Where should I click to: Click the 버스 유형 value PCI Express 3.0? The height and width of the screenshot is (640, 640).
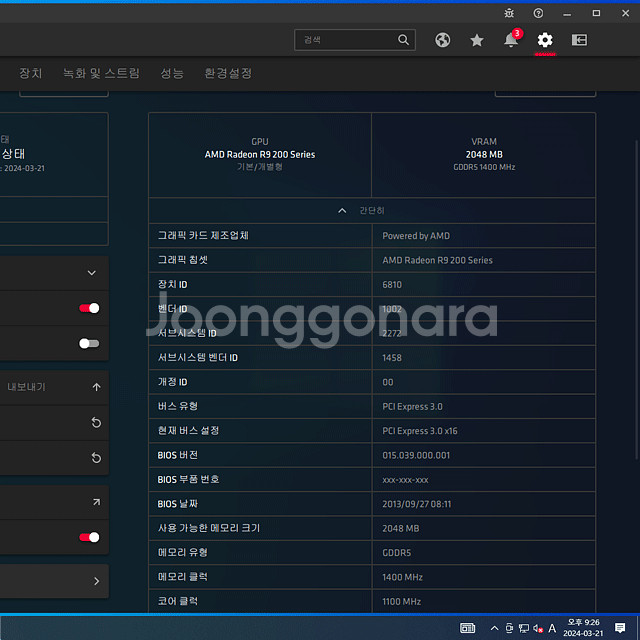412,407
